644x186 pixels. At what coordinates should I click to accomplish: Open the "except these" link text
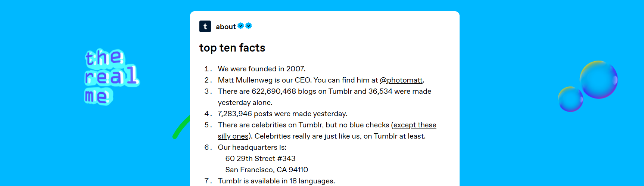(x=415, y=125)
